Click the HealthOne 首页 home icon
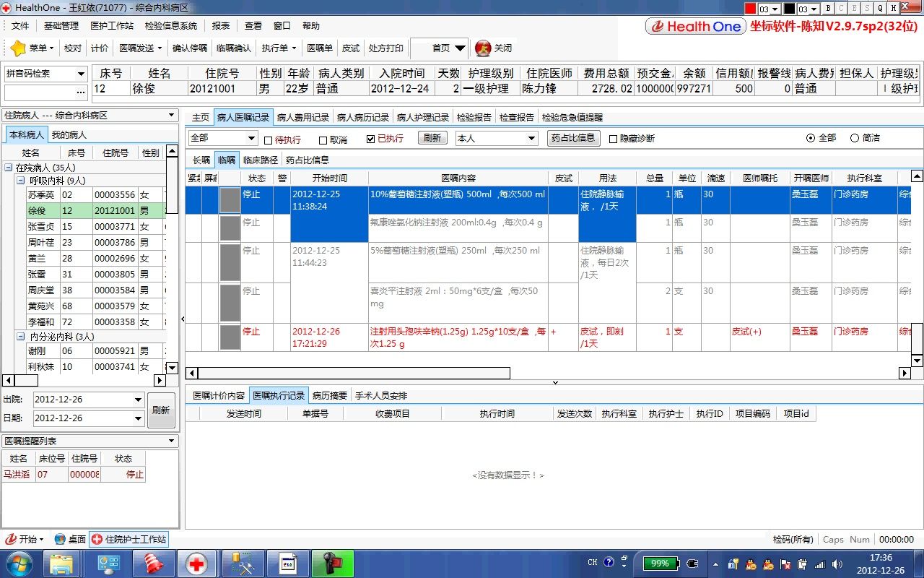This screenshot has height=578, width=924. [x=439, y=48]
